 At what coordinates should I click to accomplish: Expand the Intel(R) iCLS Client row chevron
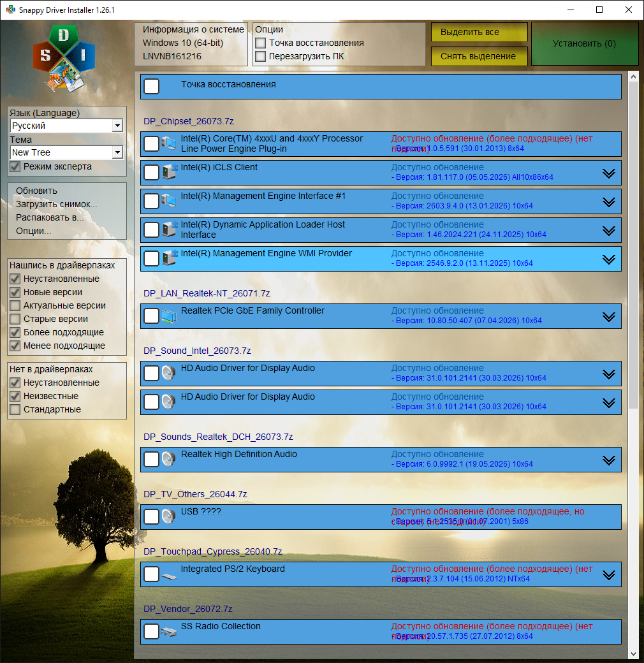[609, 173]
